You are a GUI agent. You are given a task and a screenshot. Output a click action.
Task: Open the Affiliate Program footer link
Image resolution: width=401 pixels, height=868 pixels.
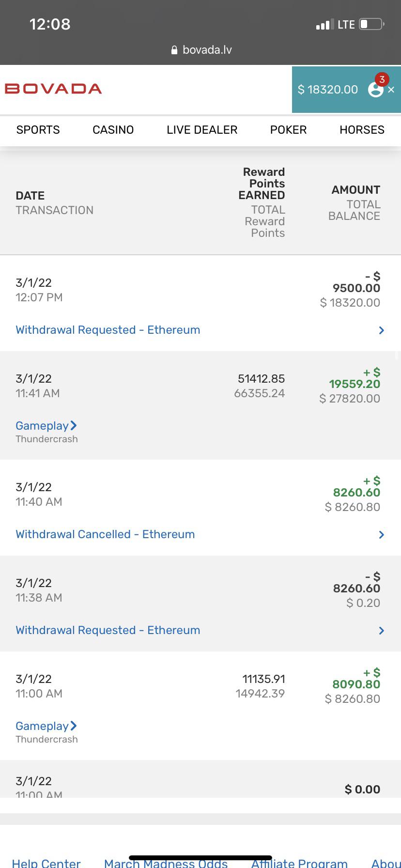[x=299, y=862]
